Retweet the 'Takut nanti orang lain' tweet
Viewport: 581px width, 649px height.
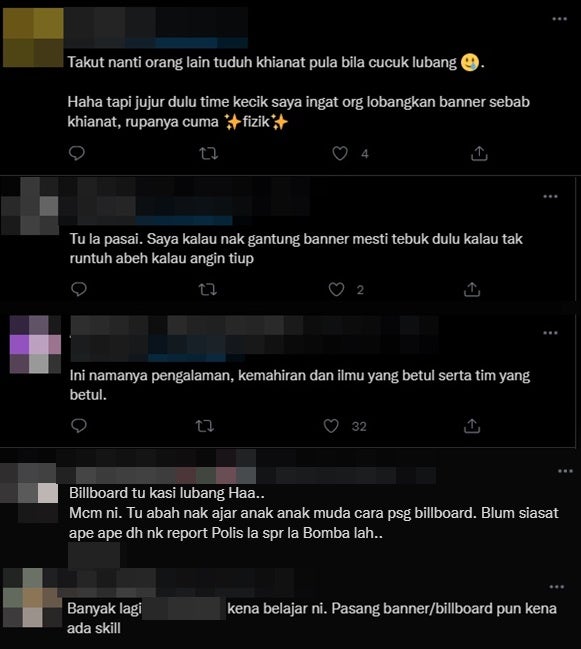point(209,154)
